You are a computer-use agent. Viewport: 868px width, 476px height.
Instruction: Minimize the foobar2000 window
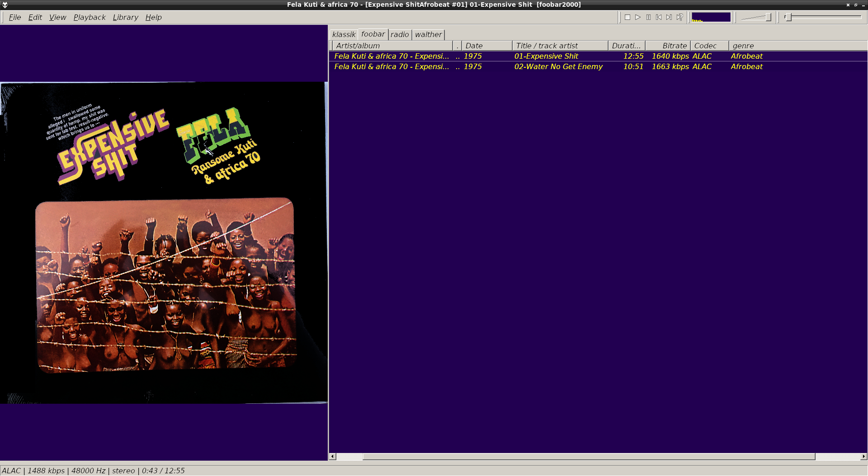click(863, 5)
